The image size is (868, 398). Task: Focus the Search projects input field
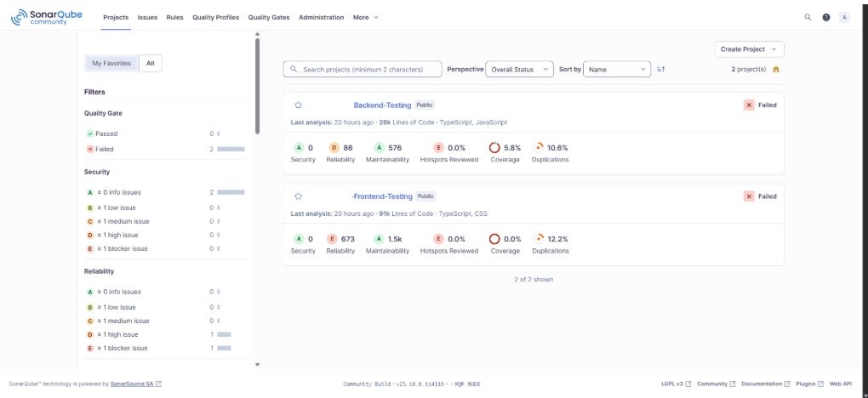363,69
